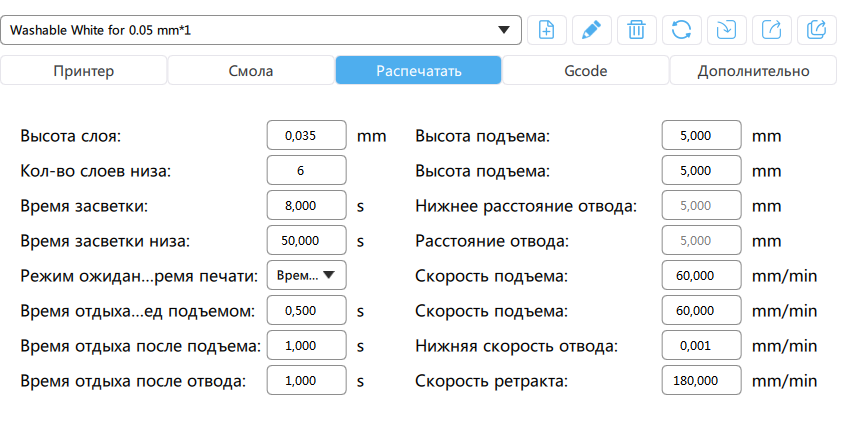The width and height of the screenshot is (842, 444).
Task: Click the Расстояние отвода field
Action: [x=701, y=240]
